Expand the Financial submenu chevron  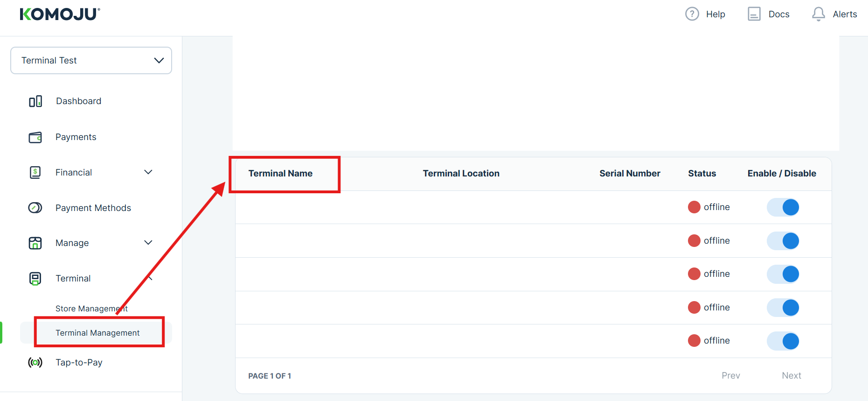point(148,172)
